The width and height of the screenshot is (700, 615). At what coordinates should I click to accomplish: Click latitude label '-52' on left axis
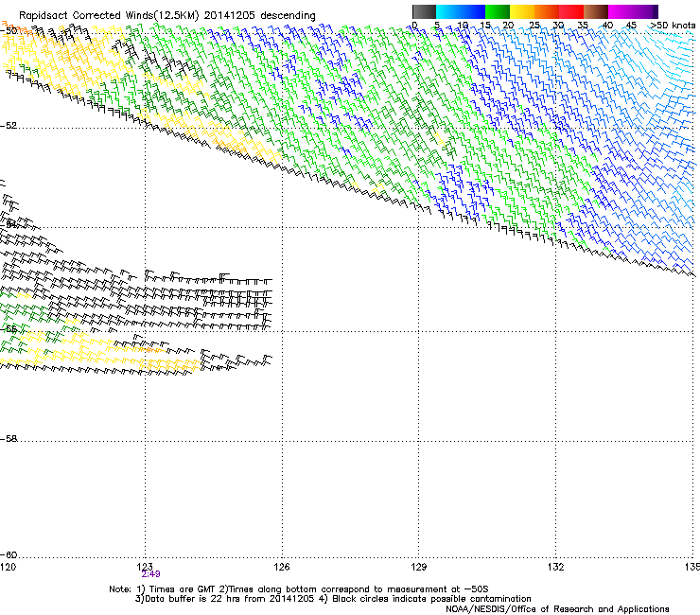[9, 126]
